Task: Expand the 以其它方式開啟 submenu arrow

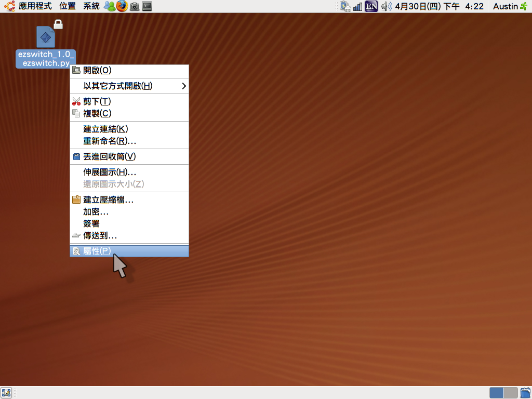Action: coord(183,86)
